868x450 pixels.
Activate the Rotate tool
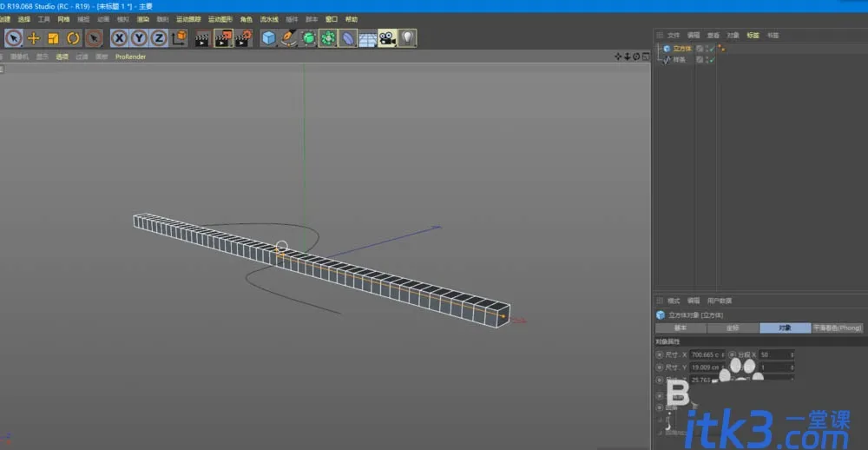73,38
